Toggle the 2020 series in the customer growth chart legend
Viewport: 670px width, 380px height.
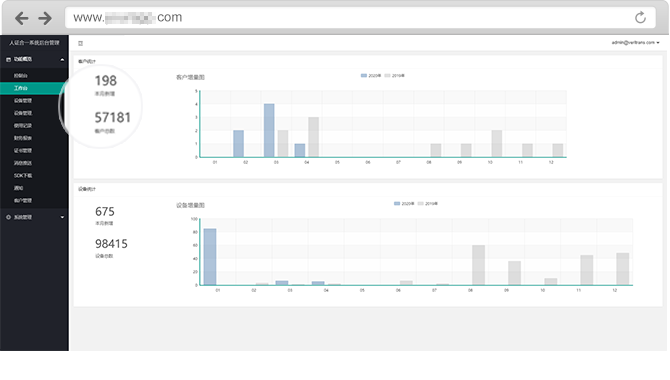[x=370, y=76]
